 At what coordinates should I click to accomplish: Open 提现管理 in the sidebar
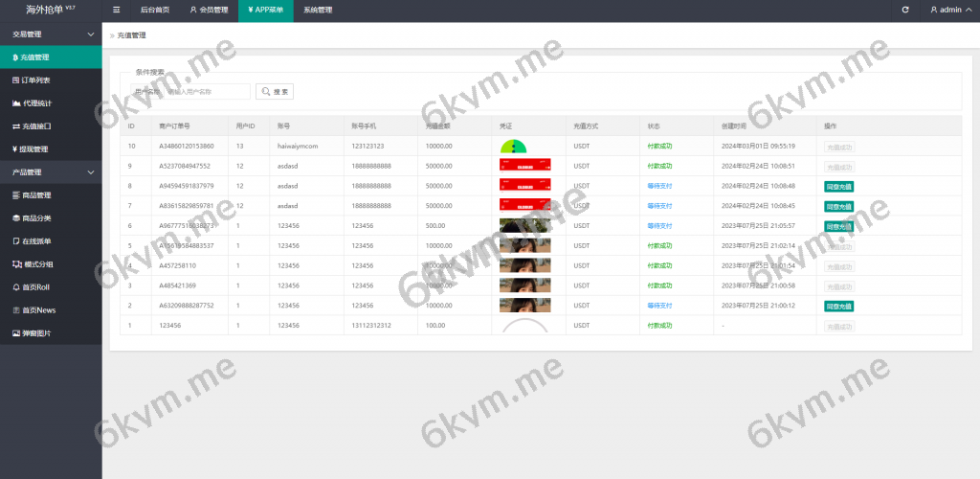point(34,149)
